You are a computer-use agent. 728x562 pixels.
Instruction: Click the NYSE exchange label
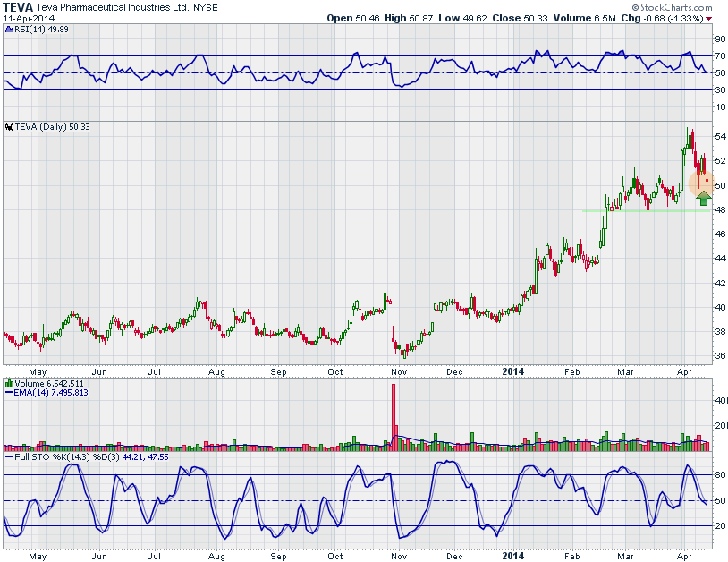[x=205, y=7]
